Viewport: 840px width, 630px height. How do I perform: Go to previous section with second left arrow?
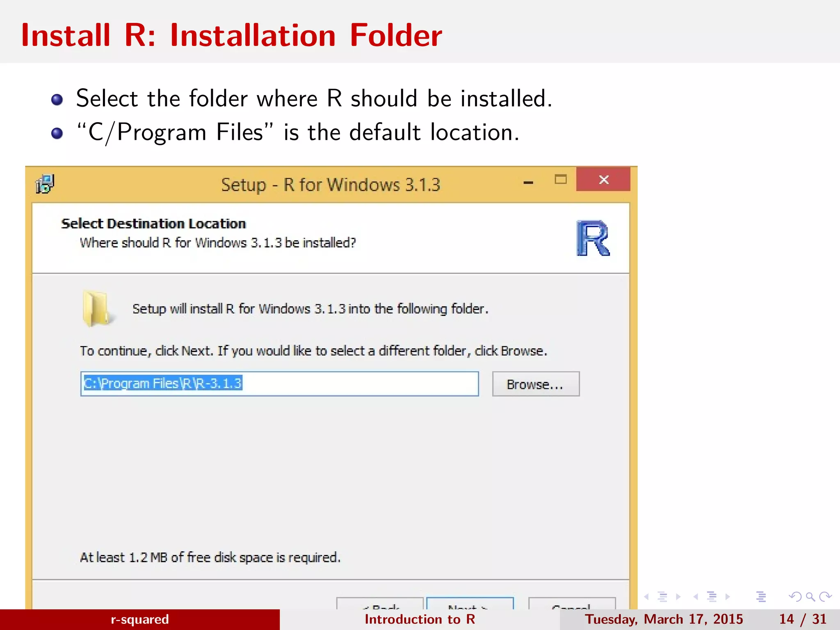click(x=696, y=597)
